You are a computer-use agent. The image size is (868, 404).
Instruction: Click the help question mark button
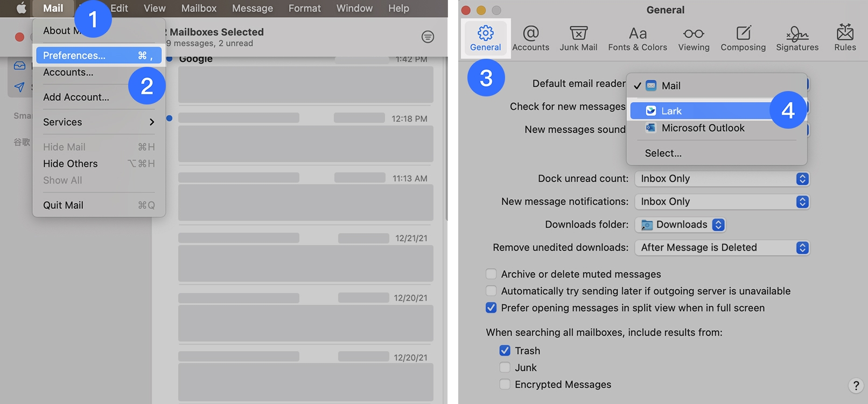click(856, 385)
